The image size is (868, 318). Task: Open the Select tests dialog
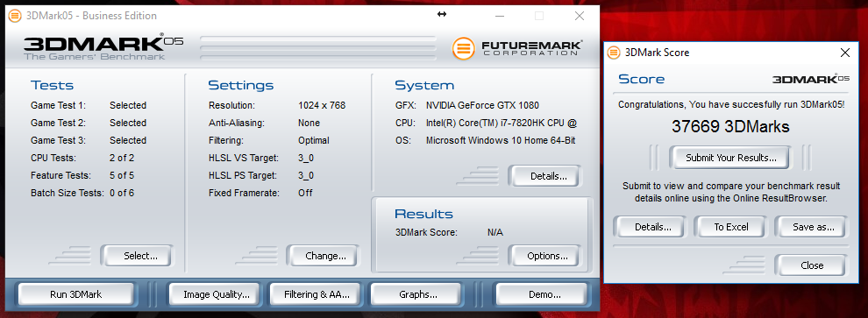pos(137,256)
